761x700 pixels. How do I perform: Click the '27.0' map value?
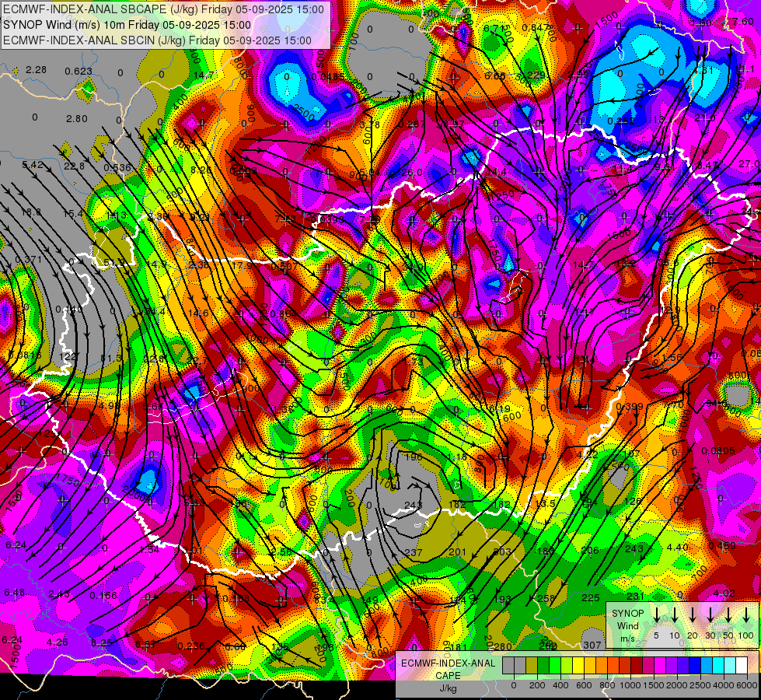click(749, 164)
